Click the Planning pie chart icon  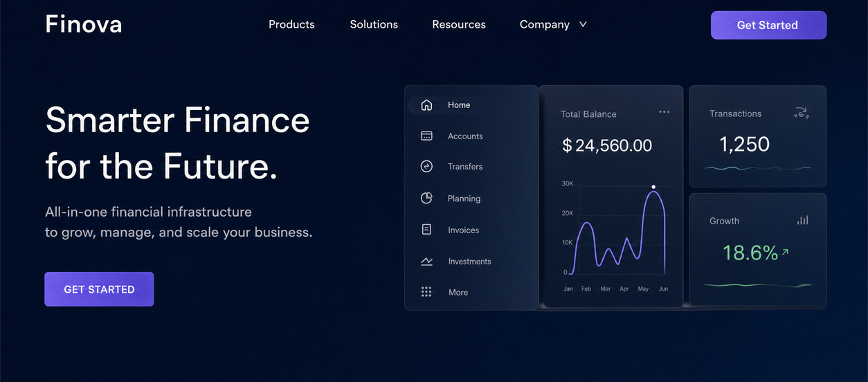pyautogui.click(x=426, y=198)
